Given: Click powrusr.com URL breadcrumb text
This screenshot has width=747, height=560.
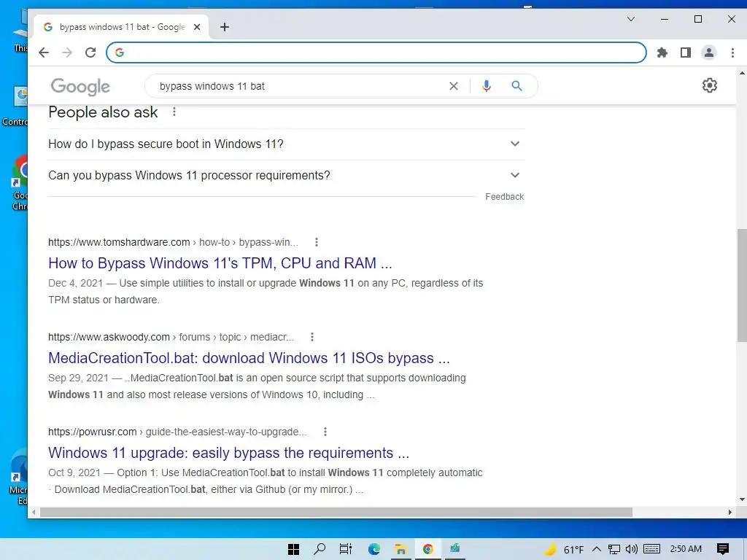Looking at the screenshot, I should [x=177, y=432].
